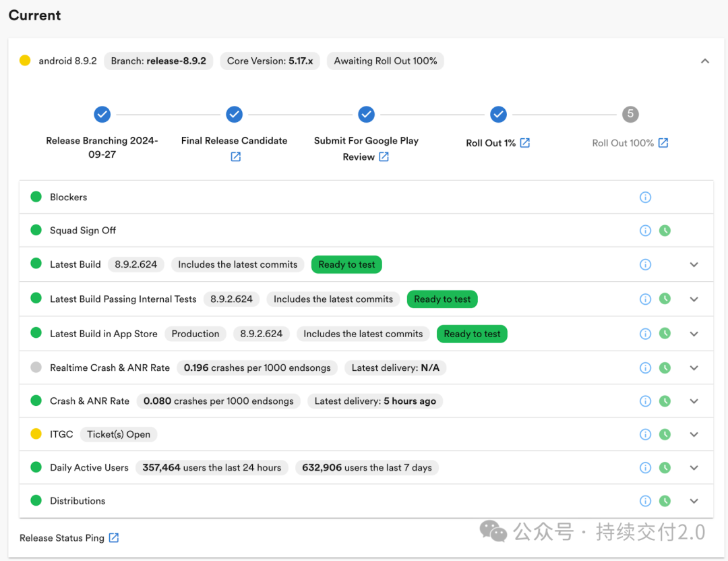The height and width of the screenshot is (561, 728).
Task: Open Submit For Google Play Review link
Action: [384, 157]
